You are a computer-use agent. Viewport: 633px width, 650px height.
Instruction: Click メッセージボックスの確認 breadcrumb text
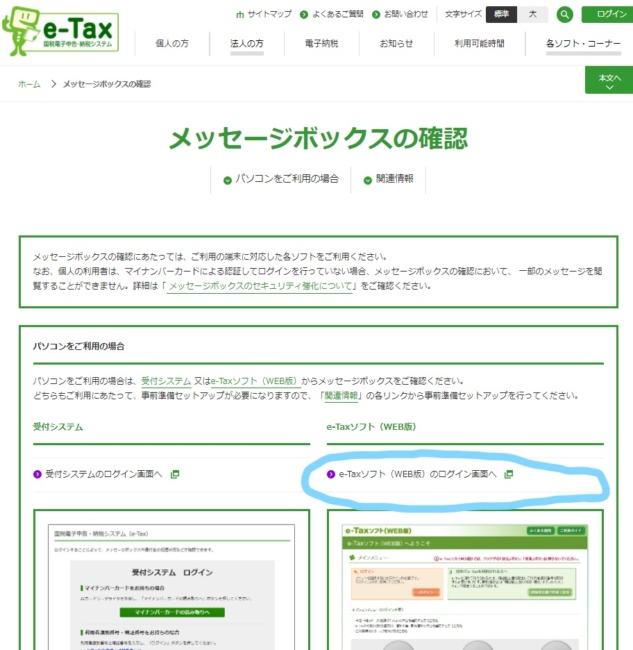tap(107, 84)
